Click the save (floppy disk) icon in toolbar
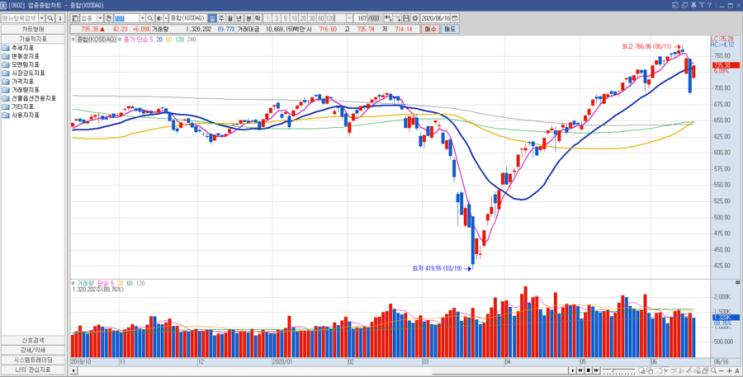Image resolution: width=743 pixels, height=377 pixels. pos(406,18)
